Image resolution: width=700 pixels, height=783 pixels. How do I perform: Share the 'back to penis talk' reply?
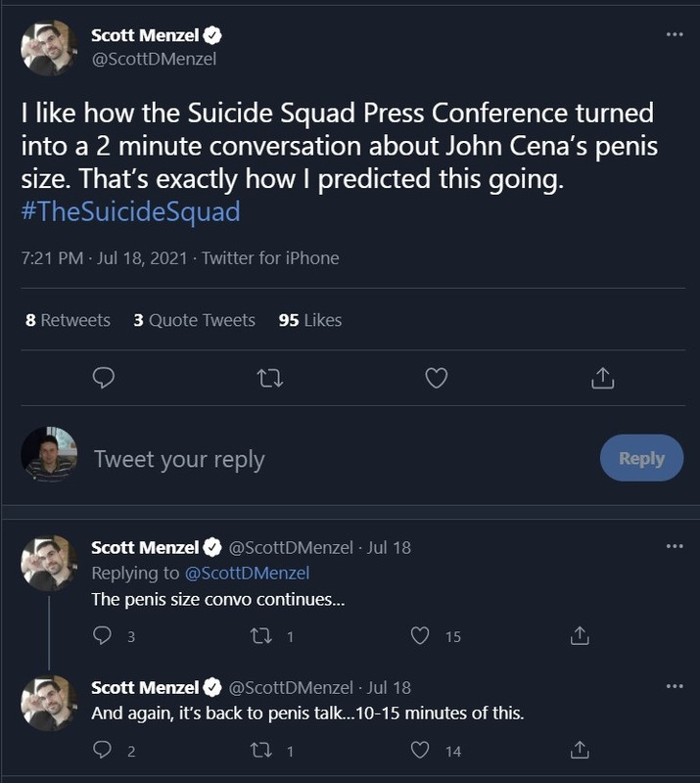579,751
